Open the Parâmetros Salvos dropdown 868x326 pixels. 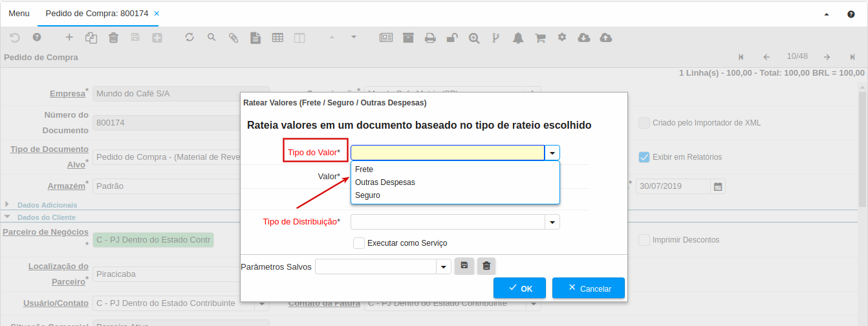click(x=444, y=267)
